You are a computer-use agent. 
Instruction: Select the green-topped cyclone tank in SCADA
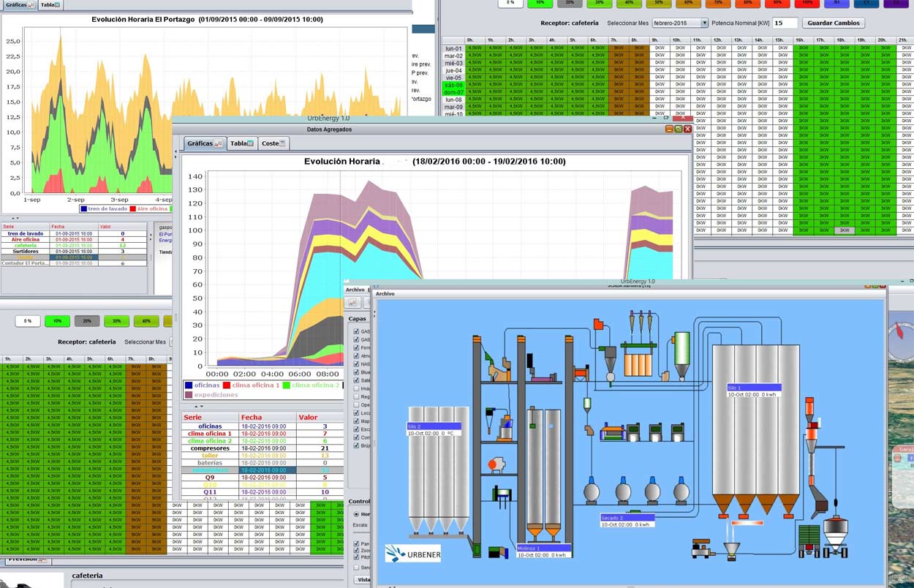pos(681,355)
